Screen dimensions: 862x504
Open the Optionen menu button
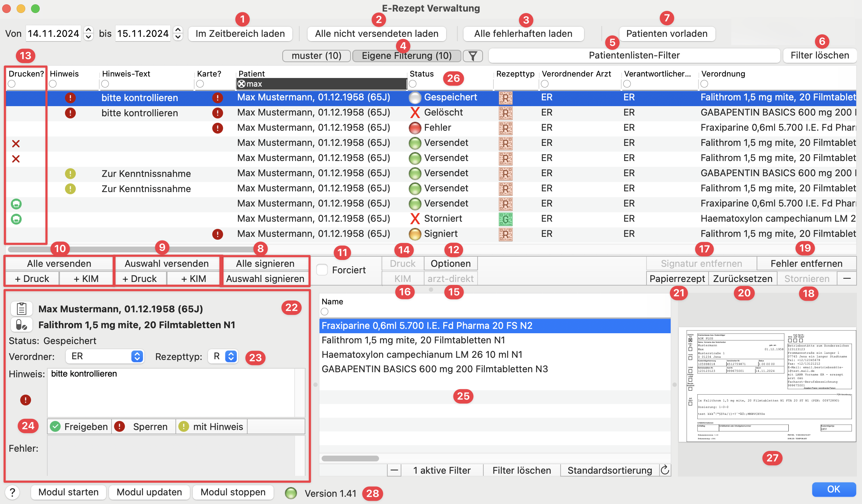tap(450, 264)
